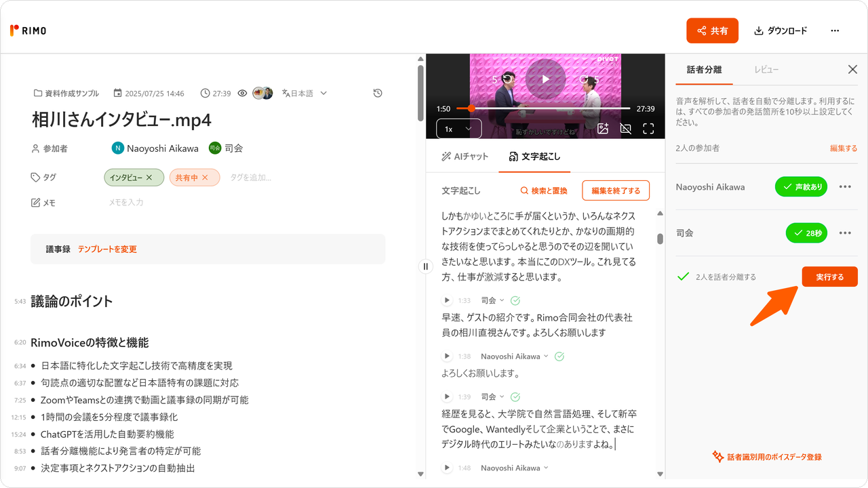Click the 声紋あり badge for Naoyoshi Aikawa
This screenshot has width=868, height=488.
pyautogui.click(x=801, y=186)
